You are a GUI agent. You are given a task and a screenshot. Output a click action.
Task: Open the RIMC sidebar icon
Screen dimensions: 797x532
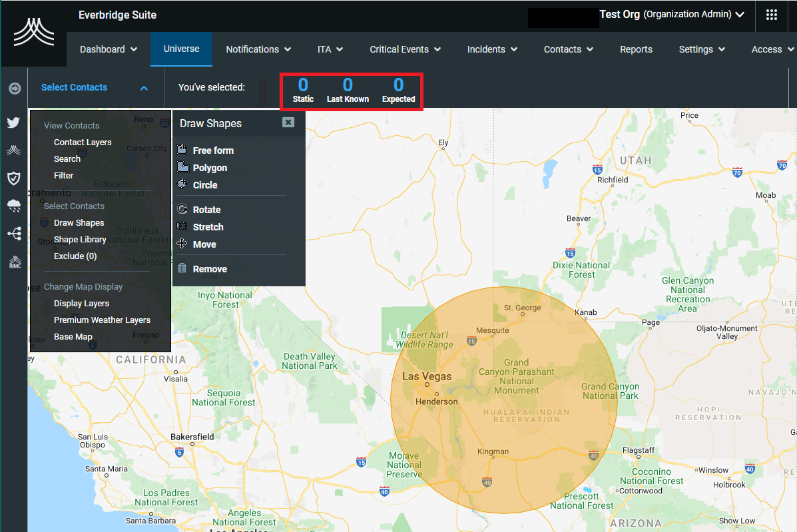(13, 262)
